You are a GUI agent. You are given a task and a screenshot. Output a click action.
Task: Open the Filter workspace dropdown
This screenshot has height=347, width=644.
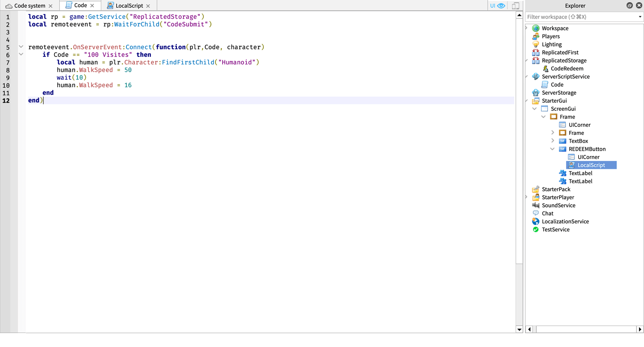point(640,16)
